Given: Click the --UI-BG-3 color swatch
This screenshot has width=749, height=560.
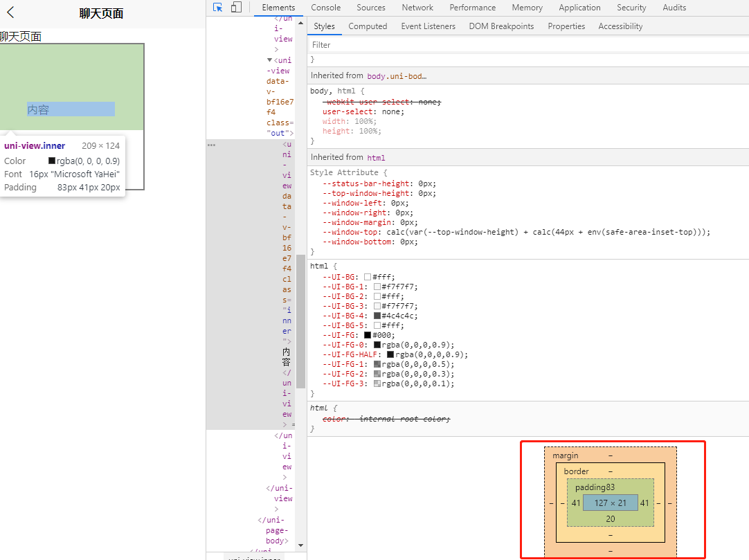Looking at the screenshot, I should [x=377, y=306].
